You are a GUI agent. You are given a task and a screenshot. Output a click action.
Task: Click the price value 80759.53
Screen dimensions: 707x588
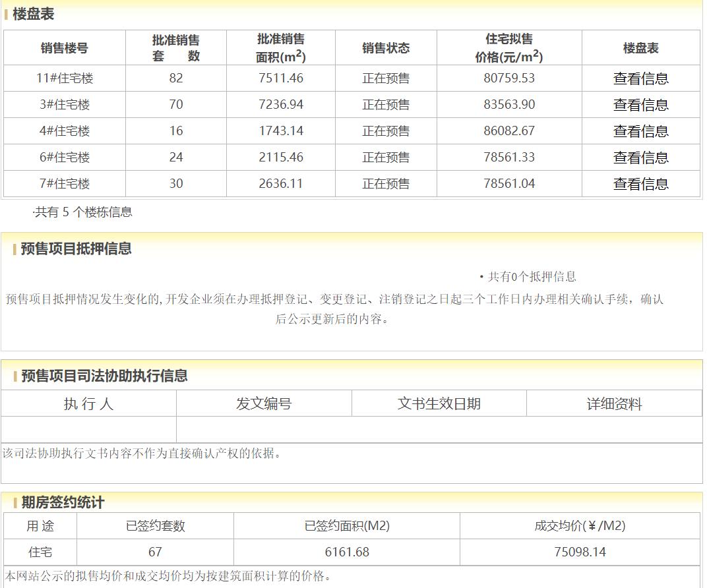509,78
